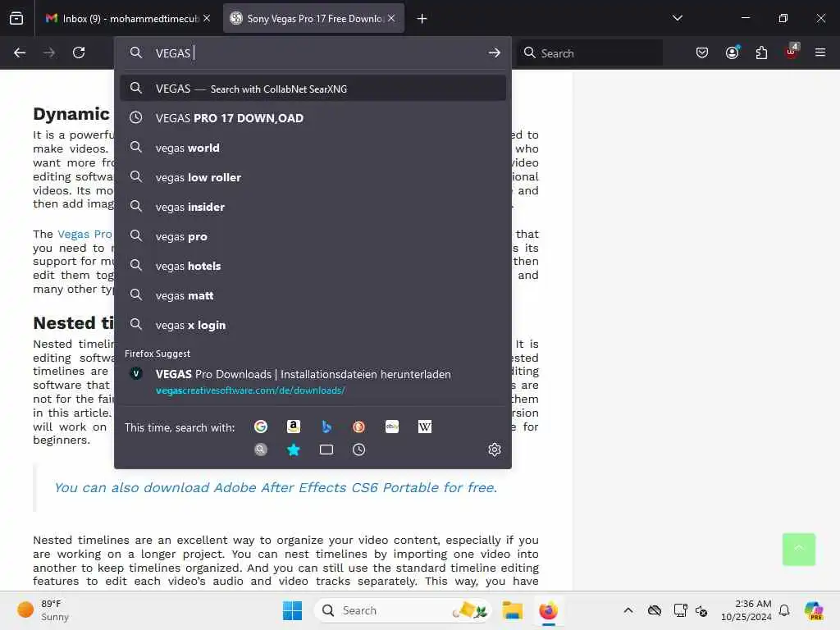This screenshot has width=840, height=630.
Task: Open clock and date 2:36 AM
Action: point(746,610)
